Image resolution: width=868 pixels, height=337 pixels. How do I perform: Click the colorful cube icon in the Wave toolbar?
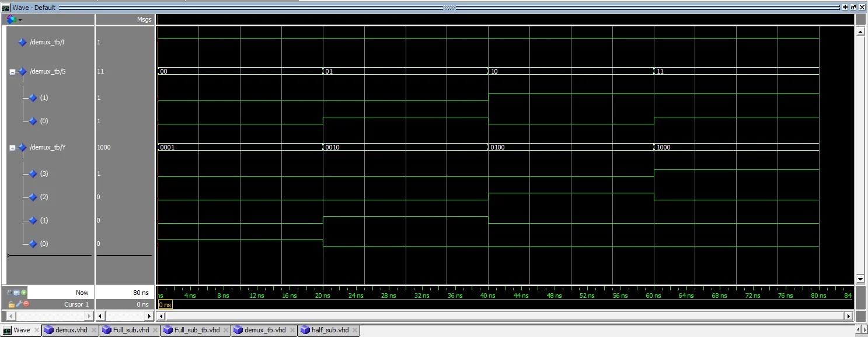tap(10, 19)
